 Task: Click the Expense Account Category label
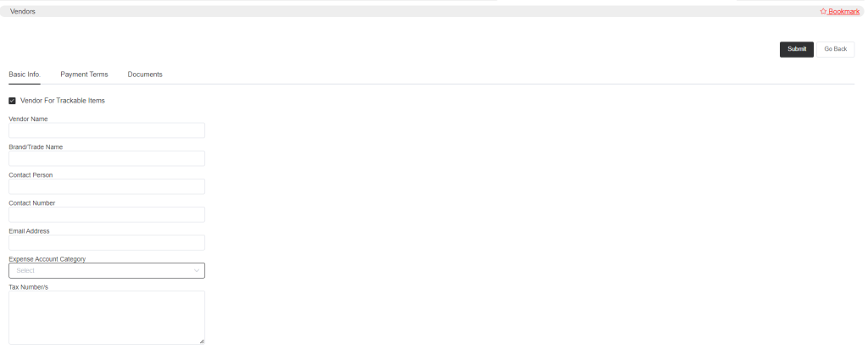pyautogui.click(x=47, y=259)
